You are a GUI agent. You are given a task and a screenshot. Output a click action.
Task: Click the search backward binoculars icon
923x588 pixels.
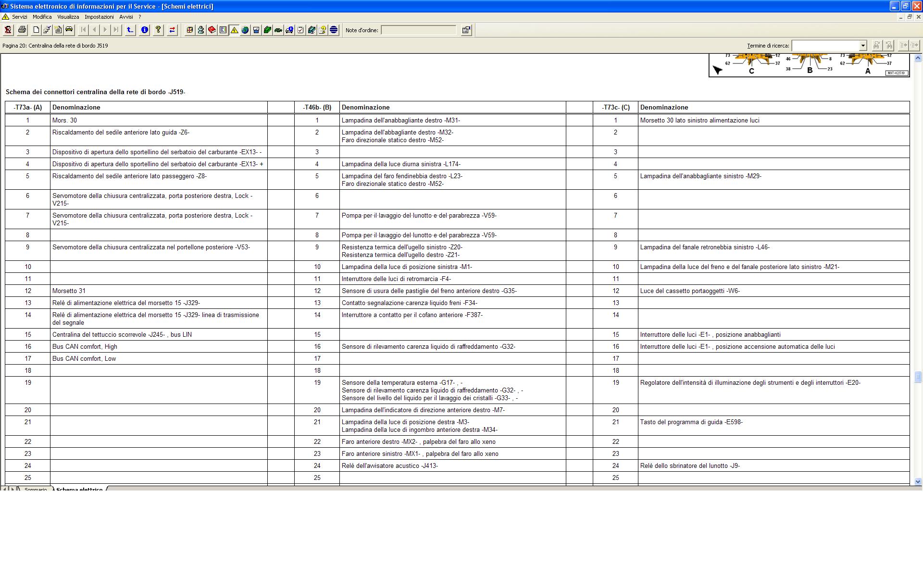point(889,45)
